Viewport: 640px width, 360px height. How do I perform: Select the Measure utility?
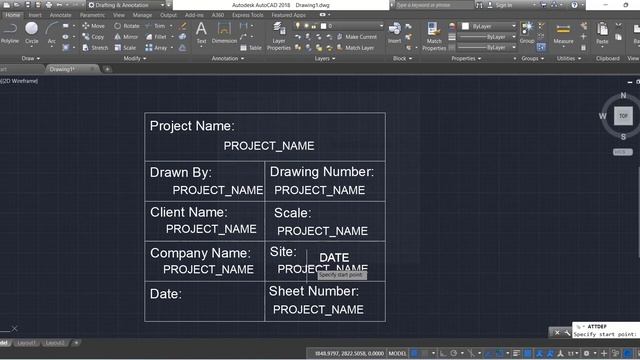click(563, 33)
